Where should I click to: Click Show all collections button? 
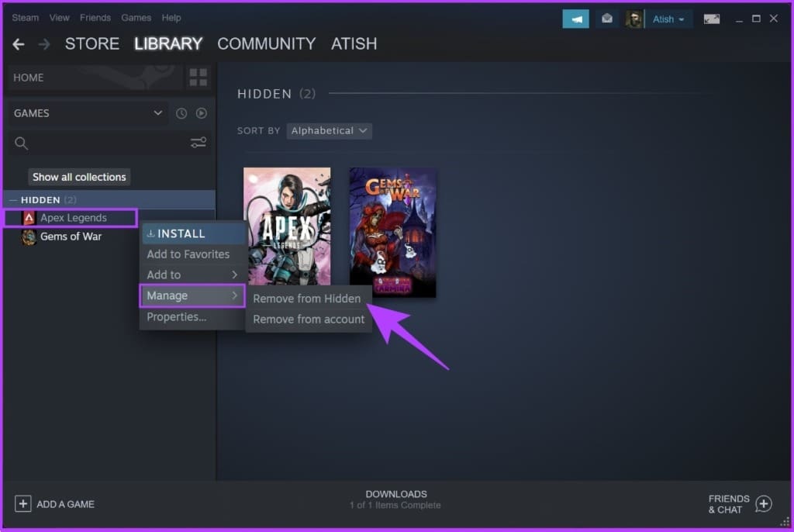pyautogui.click(x=79, y=177)
